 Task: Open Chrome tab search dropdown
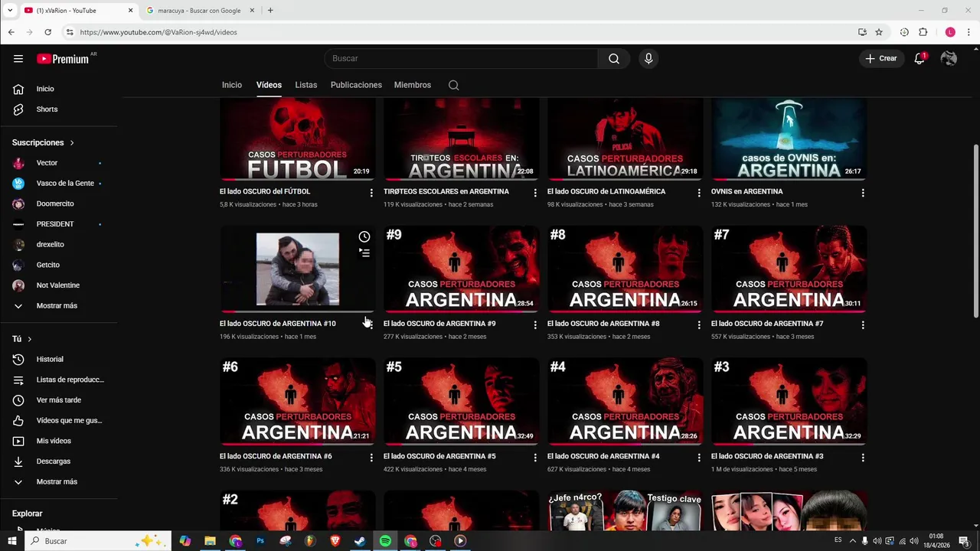point(9,11)
